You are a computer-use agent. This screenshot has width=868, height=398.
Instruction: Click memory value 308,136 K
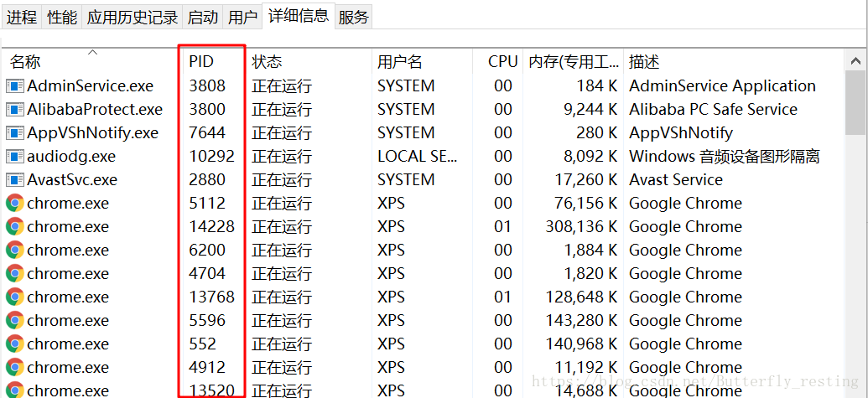coord(581,226)
